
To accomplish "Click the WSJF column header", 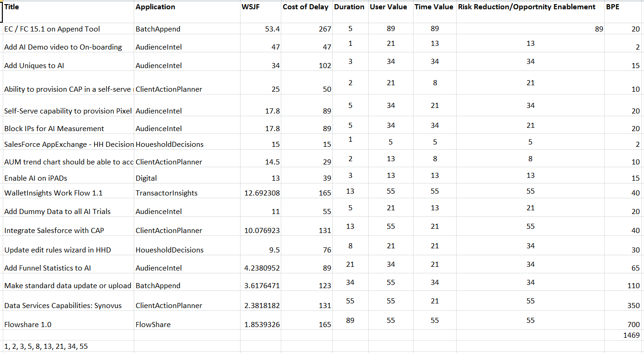I will click(261, 13).
